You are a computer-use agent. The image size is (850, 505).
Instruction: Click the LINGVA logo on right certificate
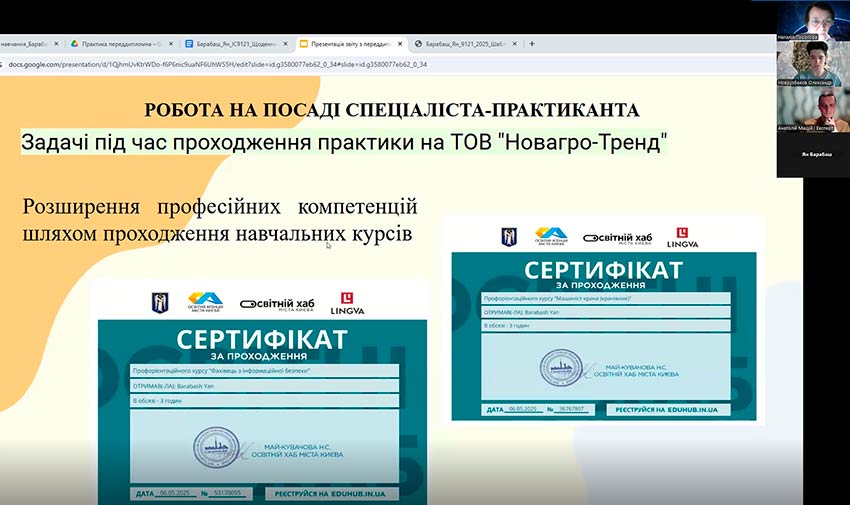(x=684, y=237)
